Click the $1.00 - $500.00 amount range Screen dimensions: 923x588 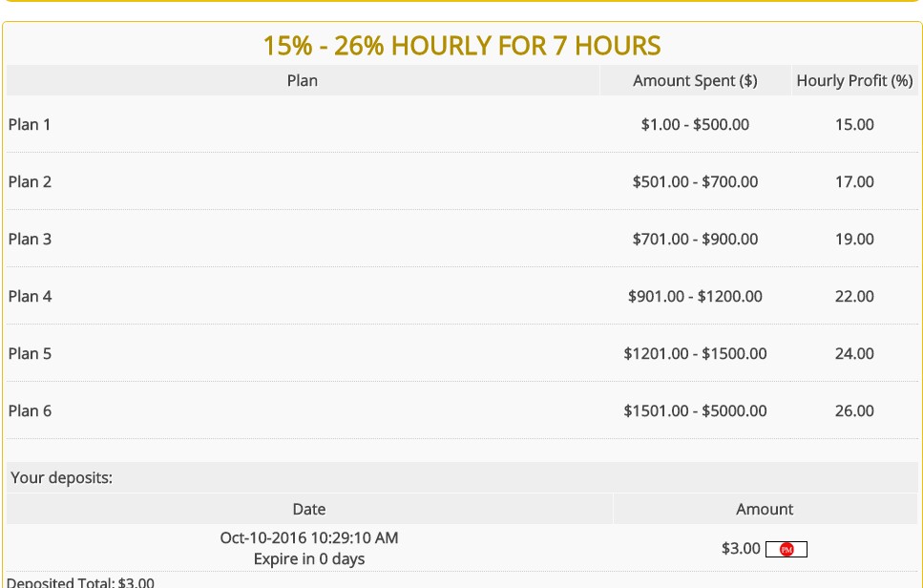pyautogui.click(x=695, y=124)
